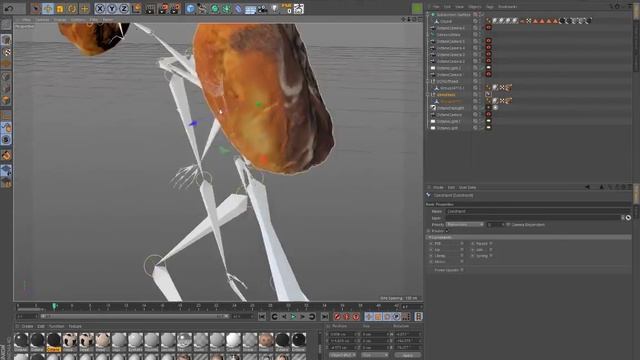
Task: Open the Object (Rel) coordinate dropdown
Action: tap(342, 355)
